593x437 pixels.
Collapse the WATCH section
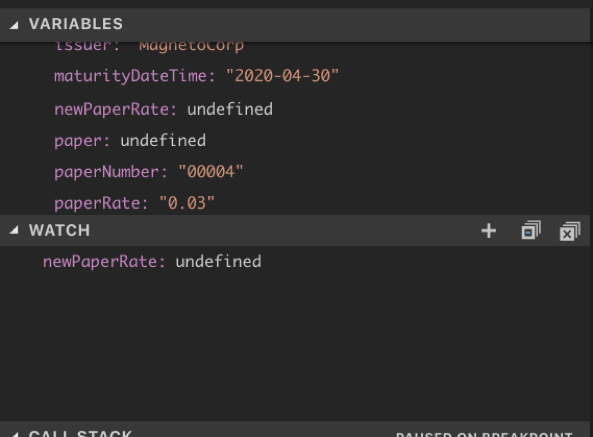tap(14, 230)
